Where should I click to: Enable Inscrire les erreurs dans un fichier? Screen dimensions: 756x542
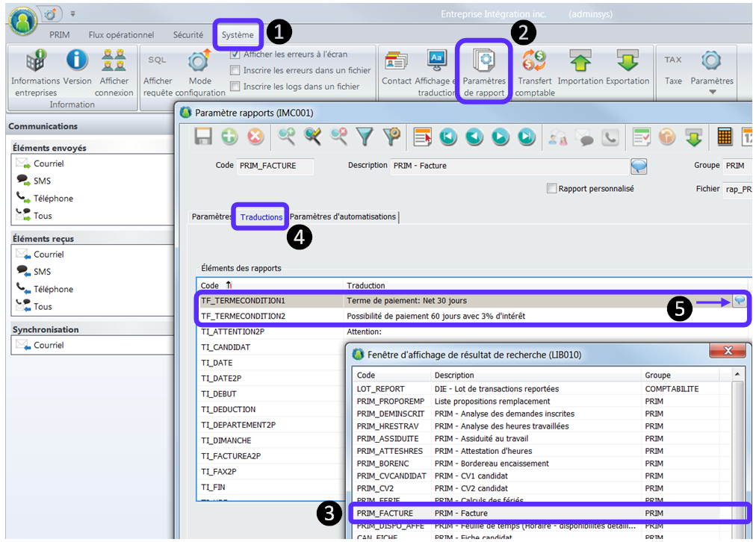235,70
